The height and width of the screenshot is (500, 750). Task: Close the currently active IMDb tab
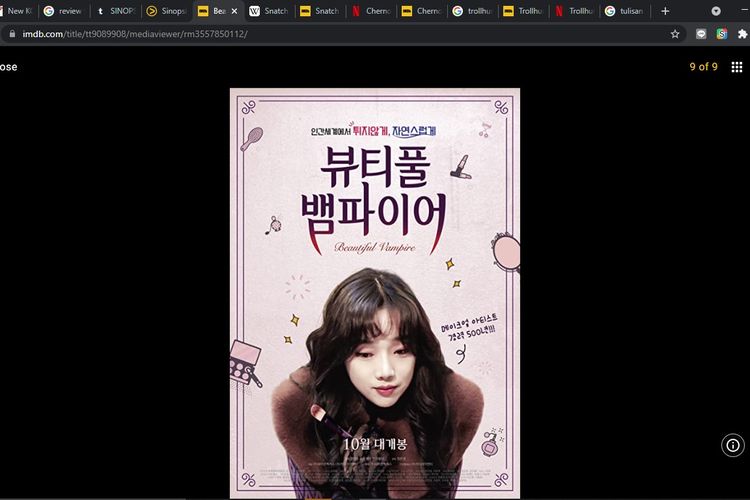click(x=235, y=11)
